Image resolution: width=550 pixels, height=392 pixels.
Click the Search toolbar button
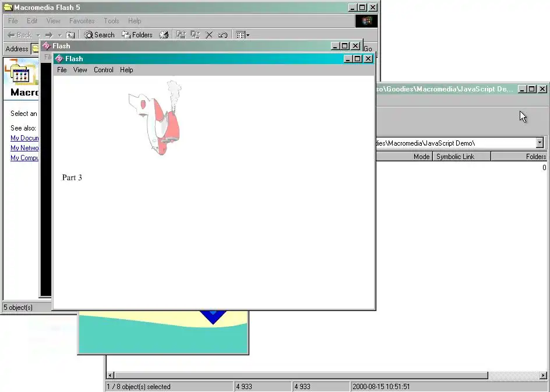point(100,35)
